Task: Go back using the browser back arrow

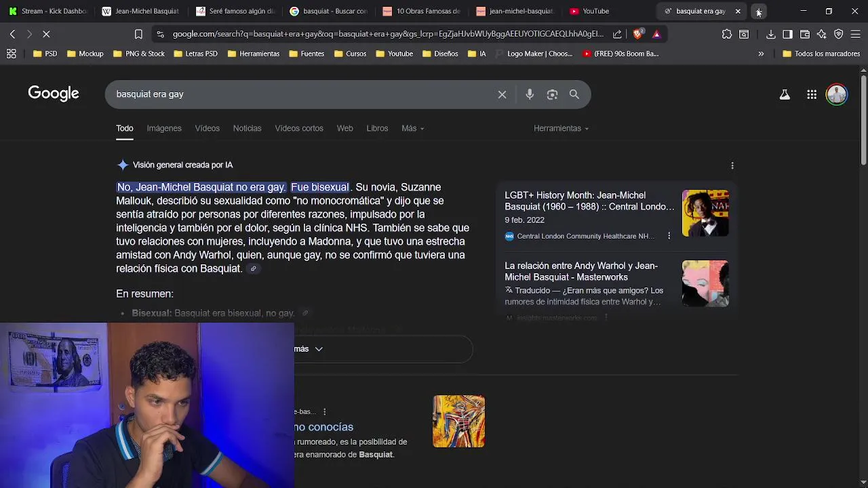Action: coord(12,34)
